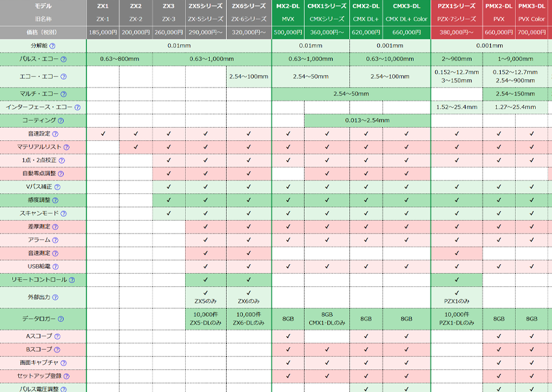Click the 320,000円～ price cell
552x392 pixels.
(x=249, y=32)
